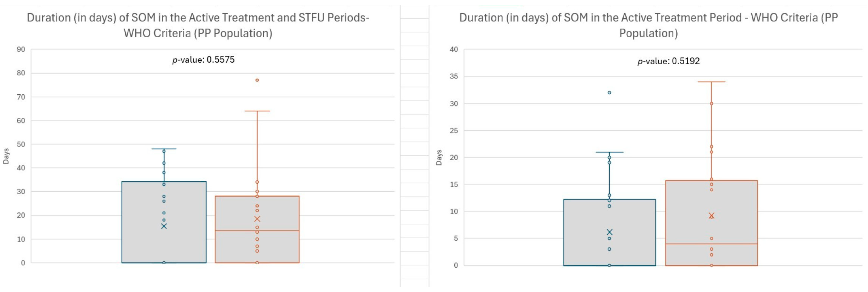The height and width of the screenshot is (292, 868).
Task: Select the p-value 0.5192 text label
Action: (x=668, y=61)
